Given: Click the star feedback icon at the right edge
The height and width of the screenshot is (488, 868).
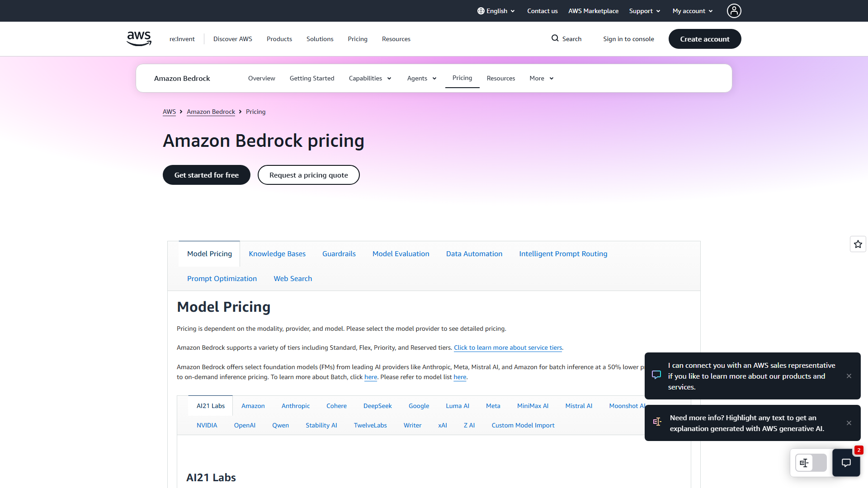Looking at the screenshot, I should (858, 244).
